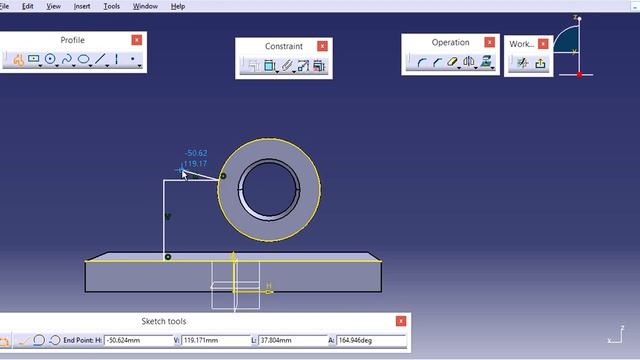Expand the Trim tool flyout arrow
640x360 pixels.
(x=460, y=68)
